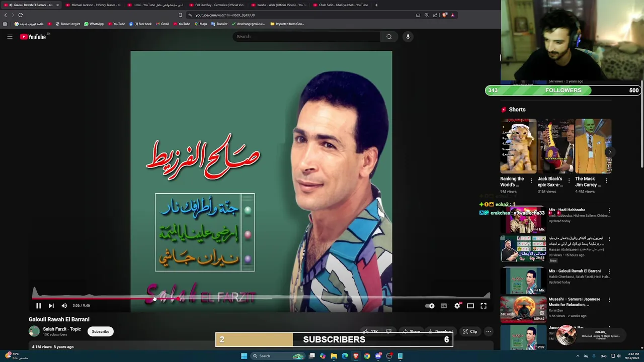
Task: Show next Shorts with arrow chevron
Action: tap(610, 152)
